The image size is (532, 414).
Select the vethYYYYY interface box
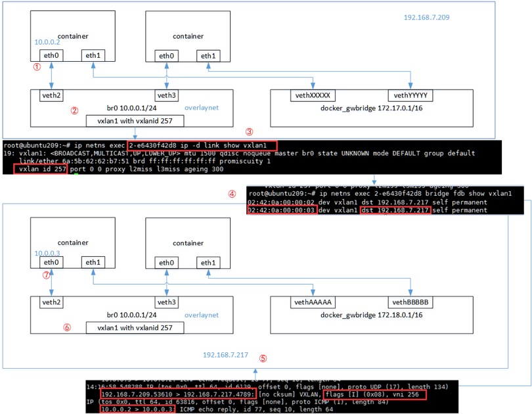410,95
